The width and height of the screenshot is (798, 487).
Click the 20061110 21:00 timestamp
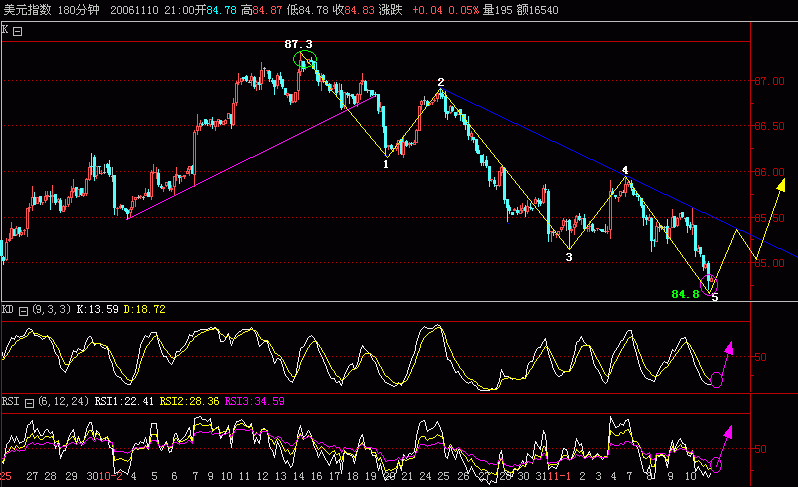152,10
